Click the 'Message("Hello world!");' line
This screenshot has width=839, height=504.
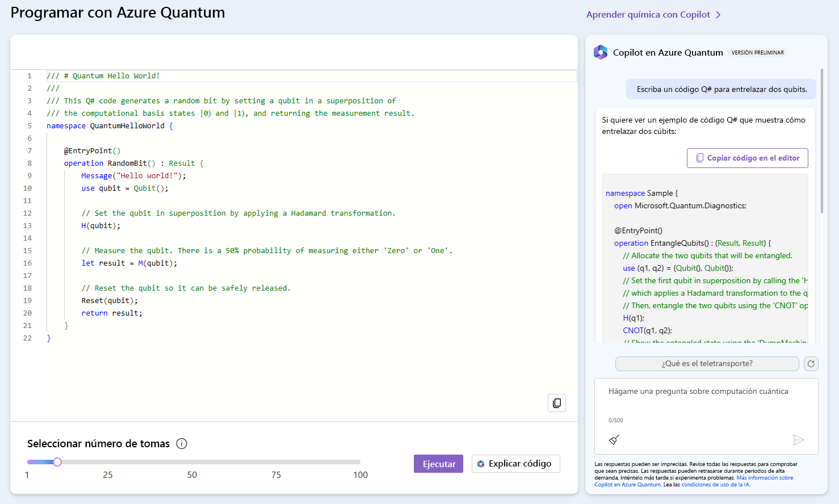point(133,176)
